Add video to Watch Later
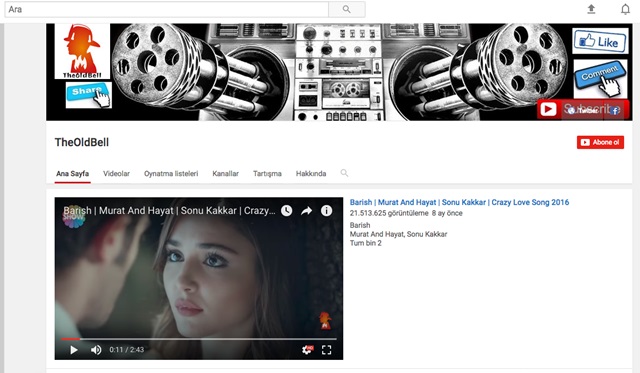This screenshot has height=373, width=640. click(x=287, y=211)
